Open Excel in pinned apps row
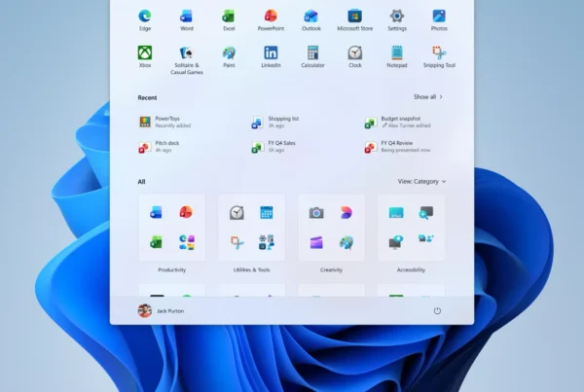This screenshot has width=584, height=392. pyautogui.click(x=229, y=20)
